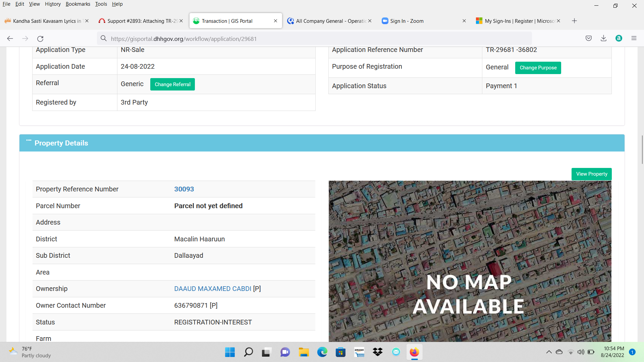Open Task View on taskbar
644x362 pixels.
coord(266,352)
